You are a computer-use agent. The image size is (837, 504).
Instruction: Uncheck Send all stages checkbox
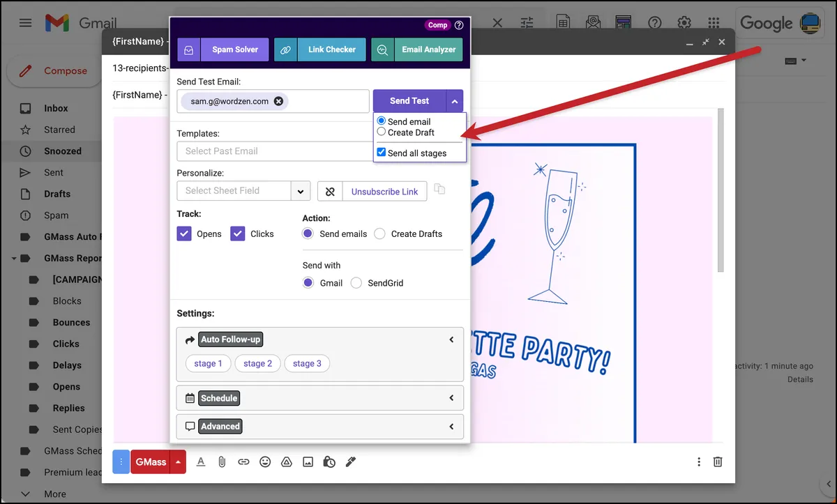[x=382, y=153]
